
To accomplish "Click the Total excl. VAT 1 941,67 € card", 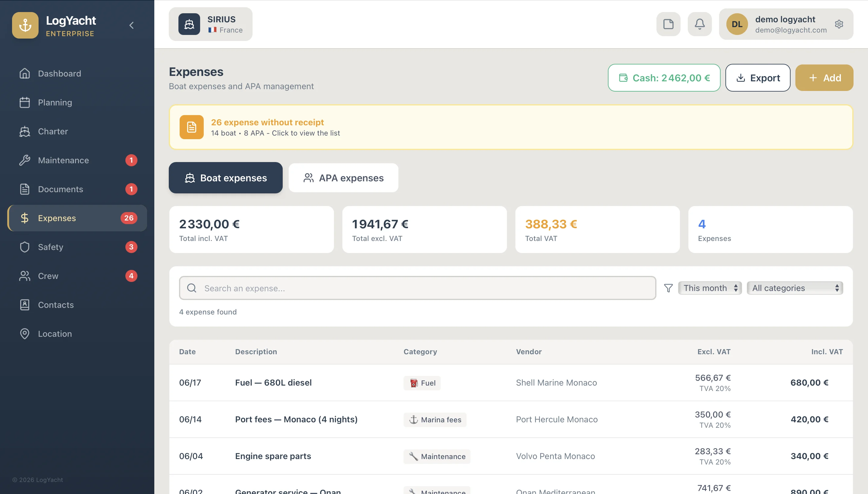I will (424, 229).
